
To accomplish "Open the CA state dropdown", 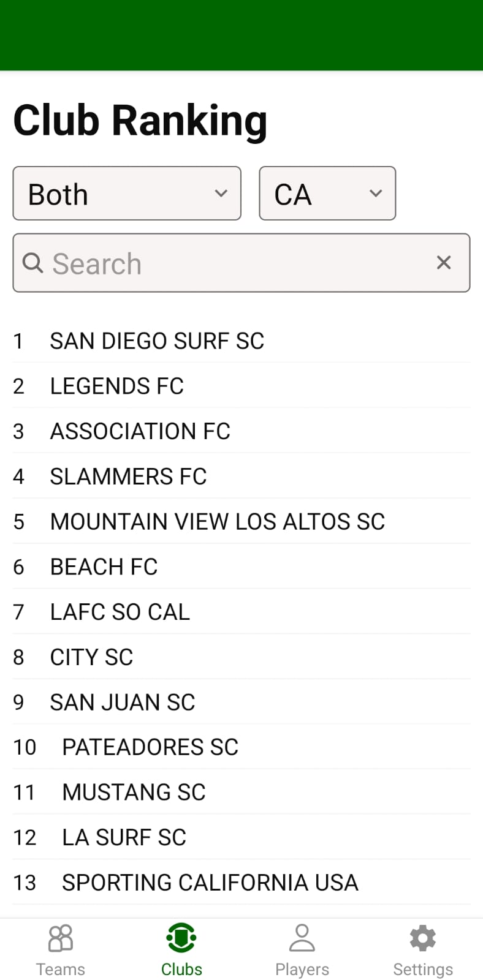I will click(x=327, y=194).
